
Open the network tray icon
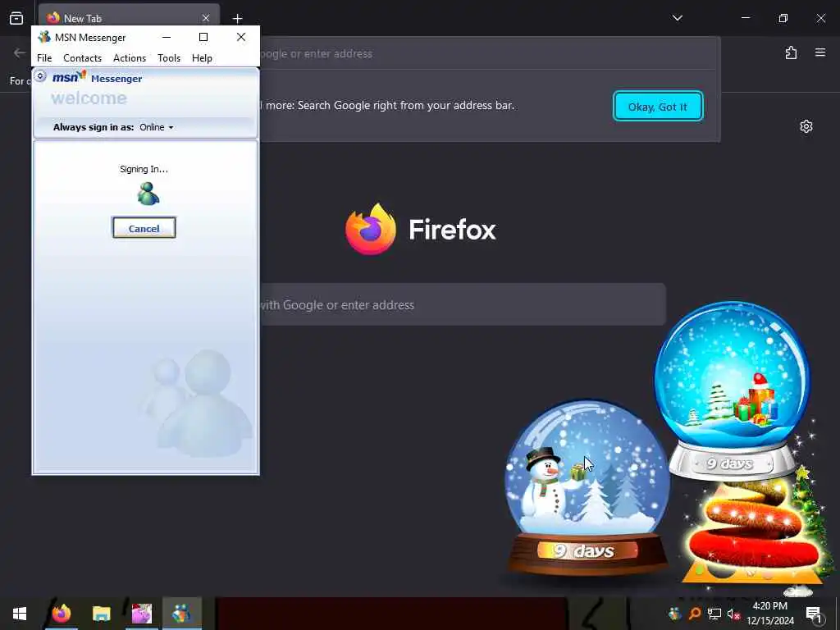pos(714,614)
